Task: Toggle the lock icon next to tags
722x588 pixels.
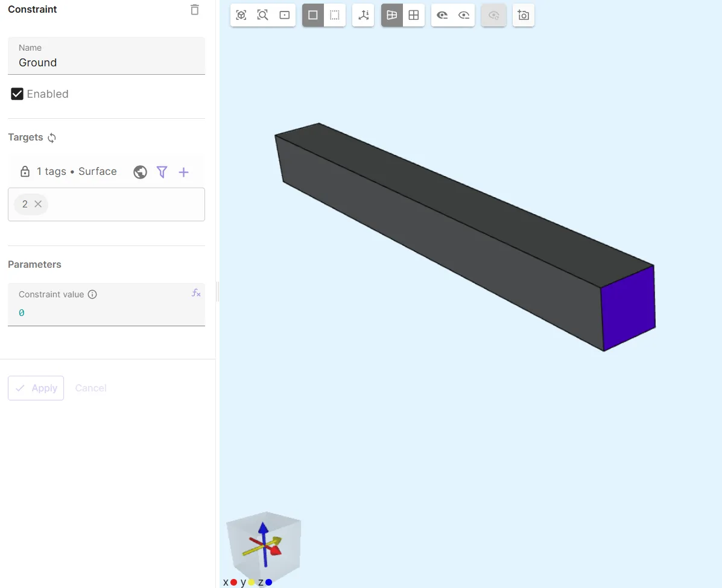Action: (25, 172)
